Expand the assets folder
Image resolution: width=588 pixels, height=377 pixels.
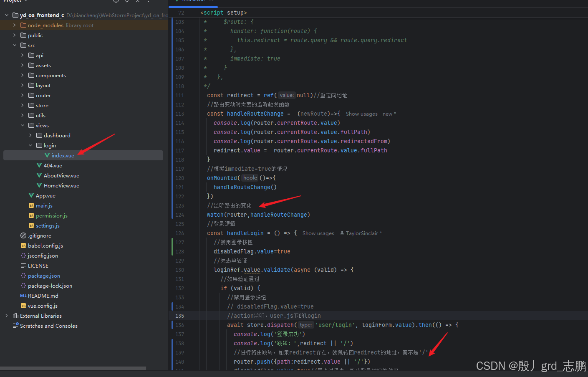click(23, 66)
